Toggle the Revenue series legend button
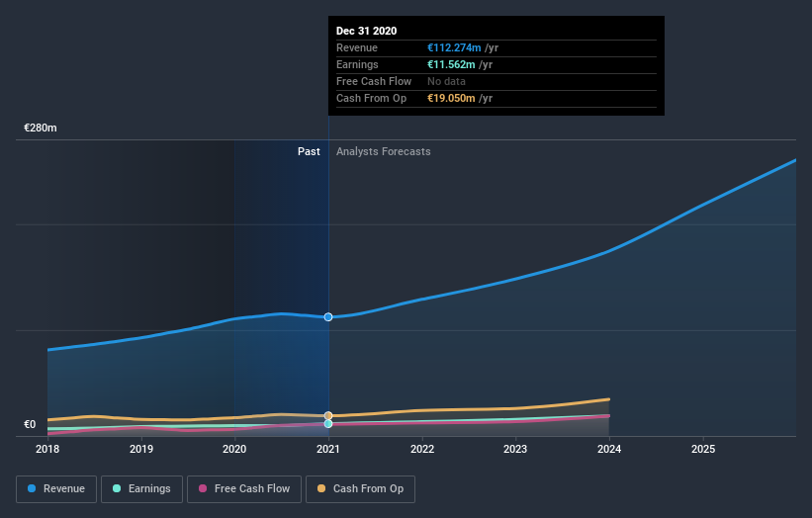Screen dimensions: 812x518 (x=56, y=489)
